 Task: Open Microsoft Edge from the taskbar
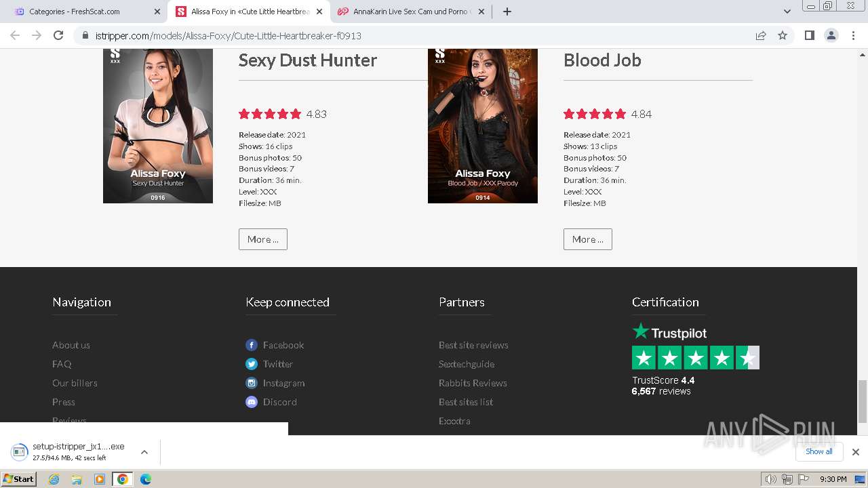point(146,479)
